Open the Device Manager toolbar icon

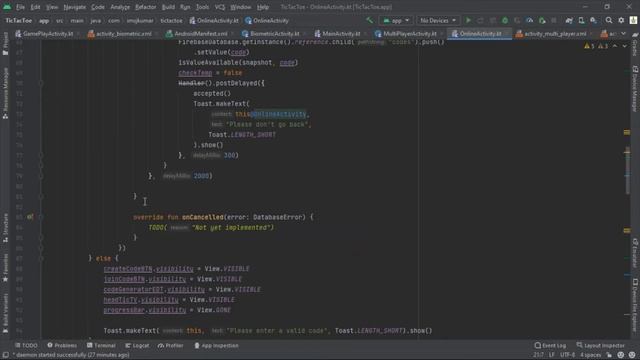pyautogui.click(x=581, y=20)
